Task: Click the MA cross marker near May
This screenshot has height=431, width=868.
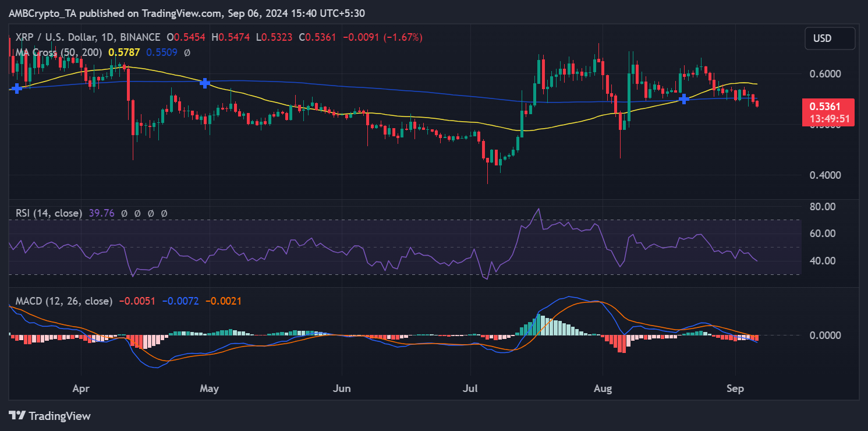Action: pos(205,83)
